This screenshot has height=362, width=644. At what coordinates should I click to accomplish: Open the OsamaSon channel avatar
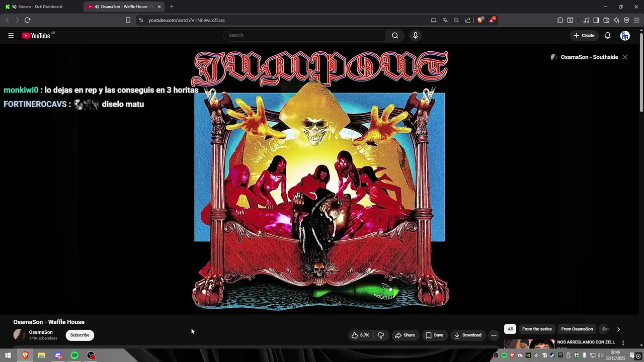[19, 335]
